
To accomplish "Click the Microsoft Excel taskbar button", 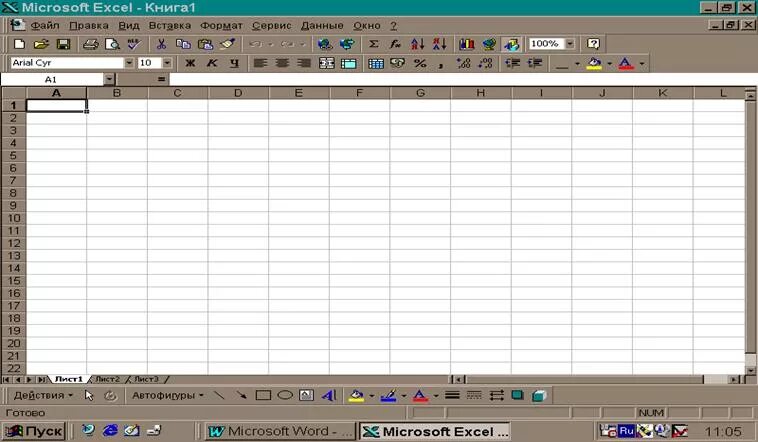I will [434, 431].
